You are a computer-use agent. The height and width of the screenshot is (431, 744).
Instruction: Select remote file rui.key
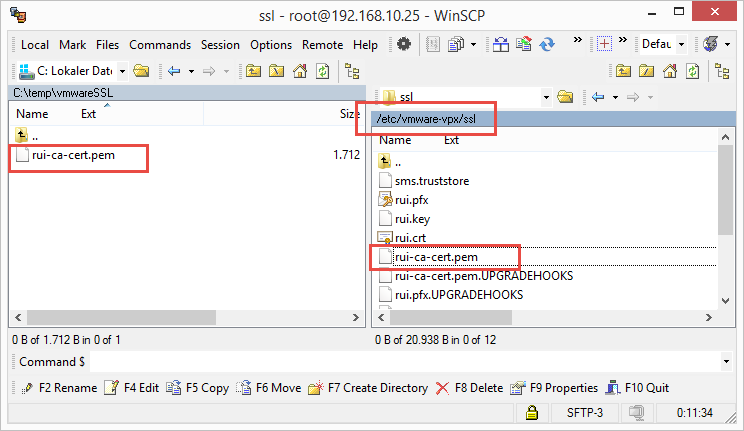click(412, 219)
